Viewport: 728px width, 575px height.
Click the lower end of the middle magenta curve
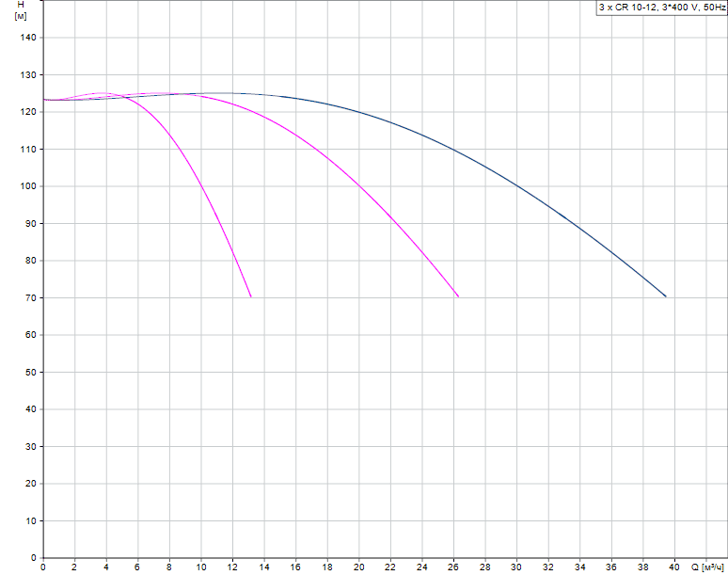tap(458, 296)
